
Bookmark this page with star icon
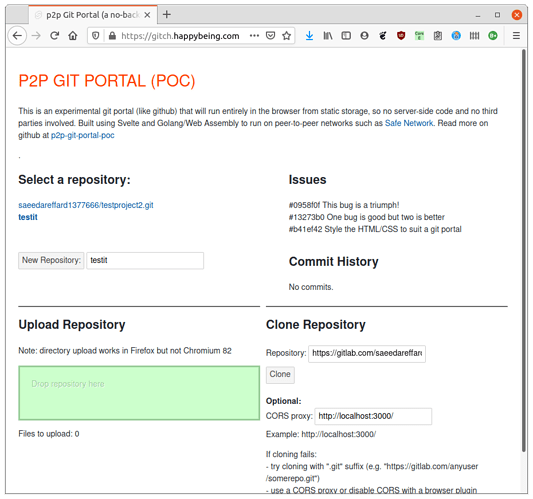tap(287, 36)
